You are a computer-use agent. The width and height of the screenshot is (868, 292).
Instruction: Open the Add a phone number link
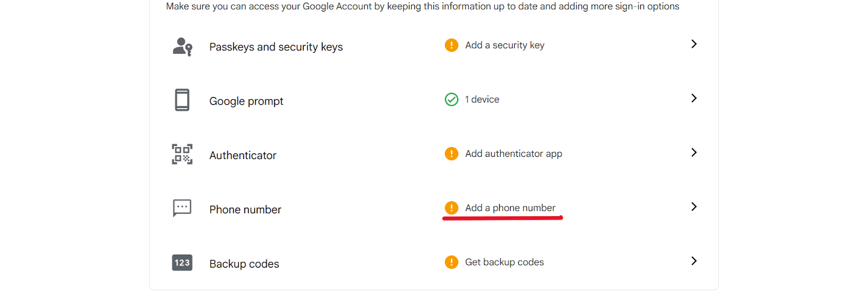pos(510,208)
